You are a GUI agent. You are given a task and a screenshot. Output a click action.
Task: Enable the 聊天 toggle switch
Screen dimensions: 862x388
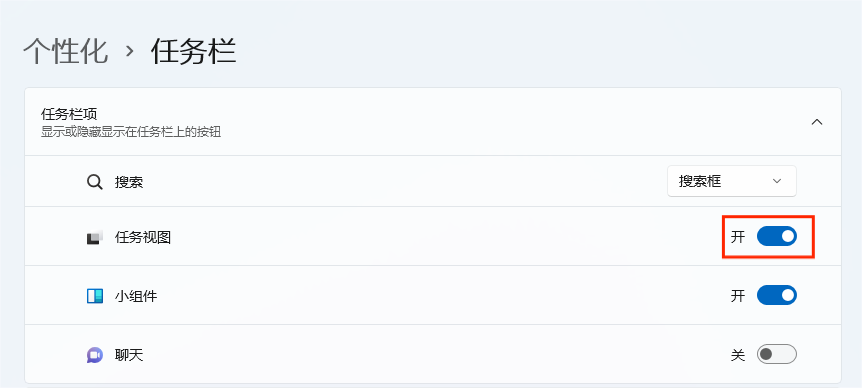pyautogui.click(x=777, y=354)
